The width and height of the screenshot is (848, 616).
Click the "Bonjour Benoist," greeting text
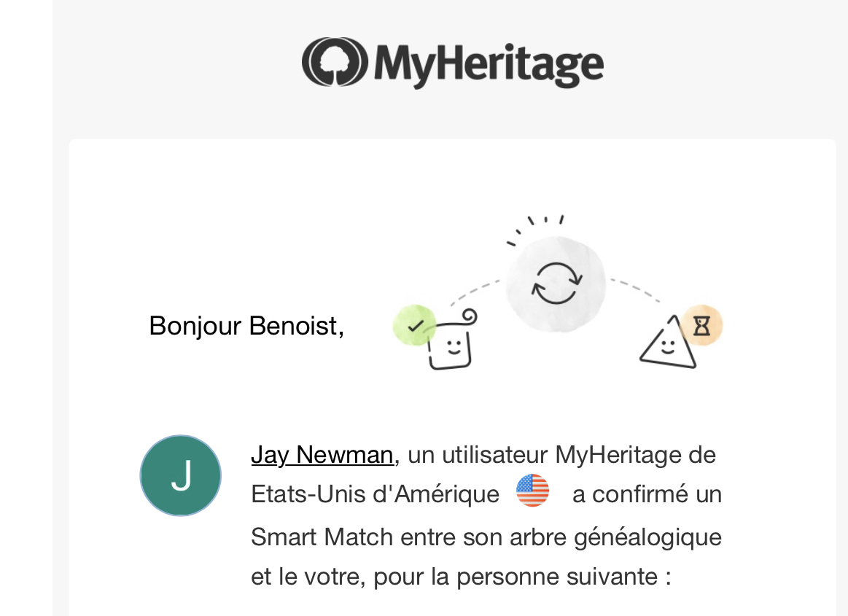(246, 326)
